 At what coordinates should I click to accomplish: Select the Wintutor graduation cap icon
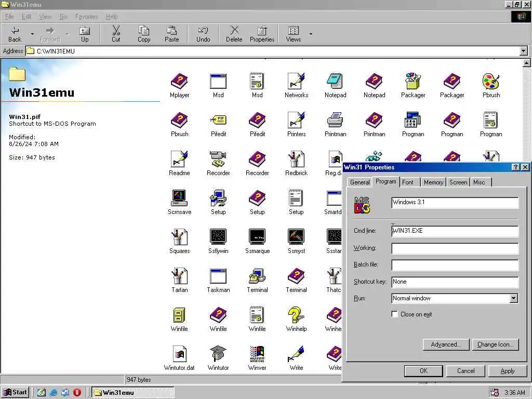pyautogui.click(x=218, y=354)
